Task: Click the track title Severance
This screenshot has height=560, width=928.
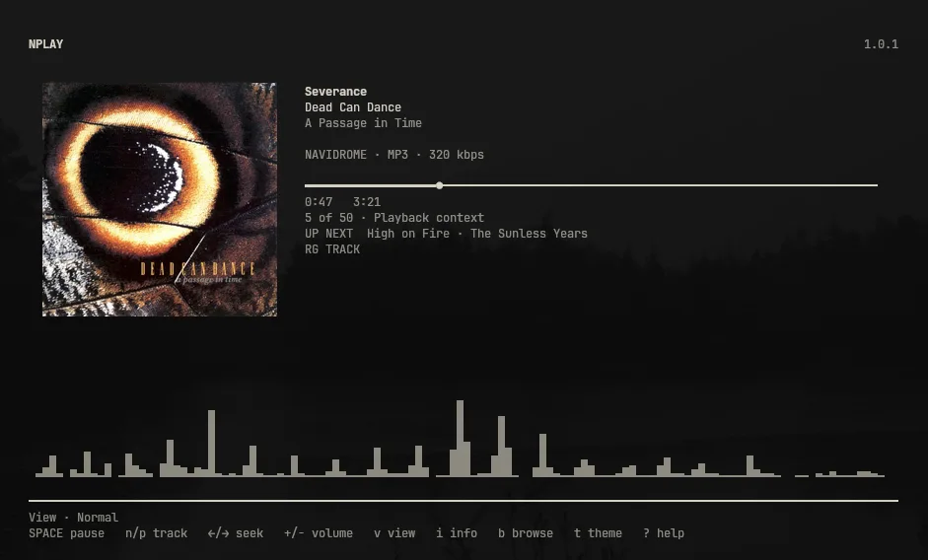Action: click(x=335, y=91)
